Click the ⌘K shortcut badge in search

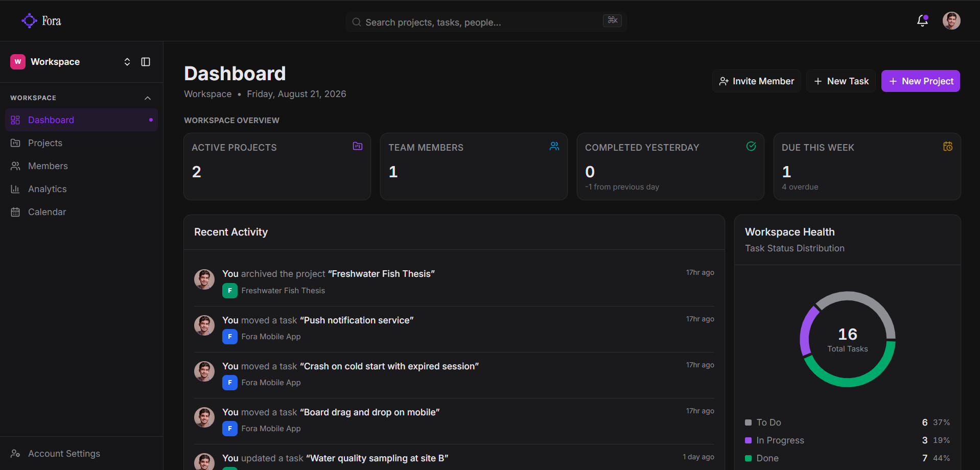[x=612, y=20]
